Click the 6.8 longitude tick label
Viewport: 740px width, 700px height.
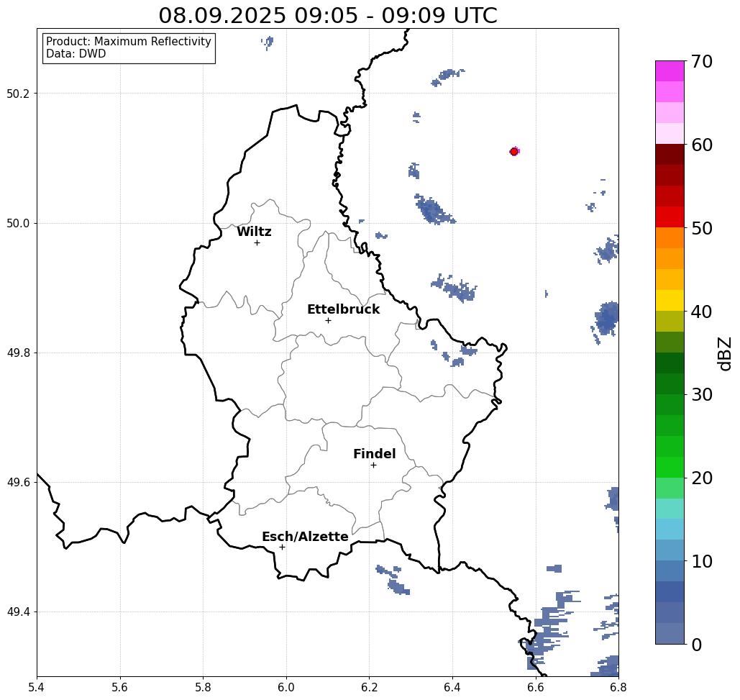coord(618,688)
